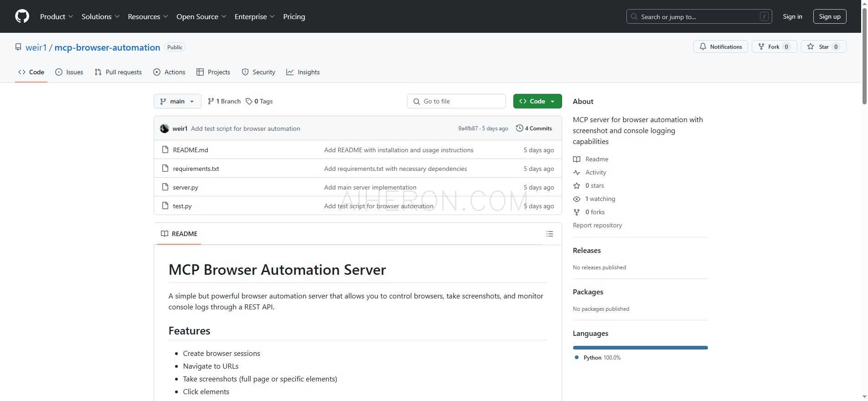Focus the Go to file field
The height and width of the screenshot is (401, 868).
[456, 101]
